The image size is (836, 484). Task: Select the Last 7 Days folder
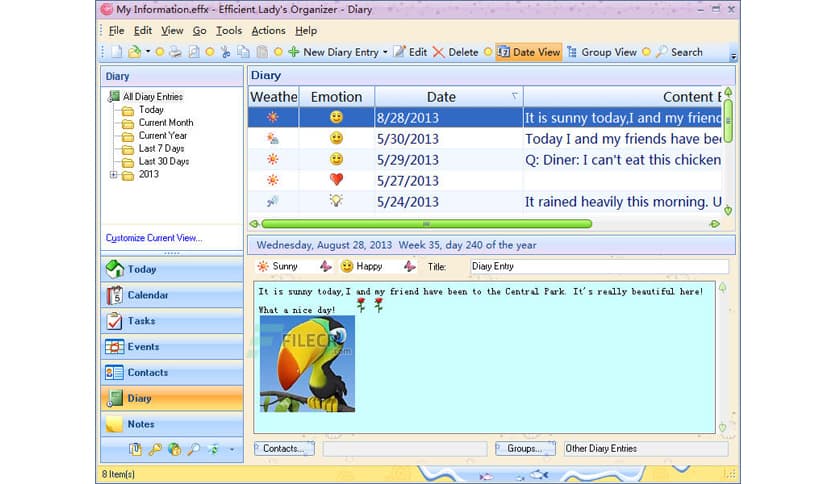161,148
